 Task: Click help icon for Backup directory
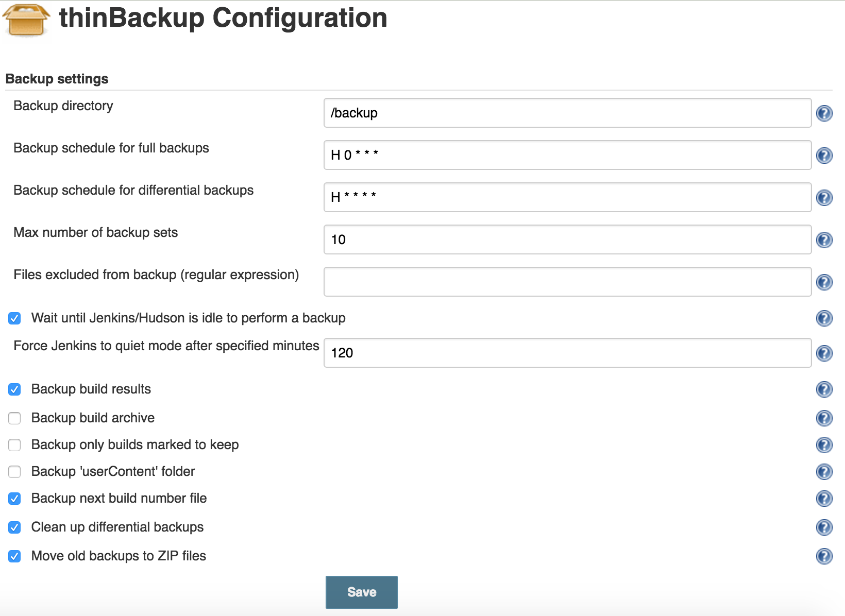click(824, 113)
